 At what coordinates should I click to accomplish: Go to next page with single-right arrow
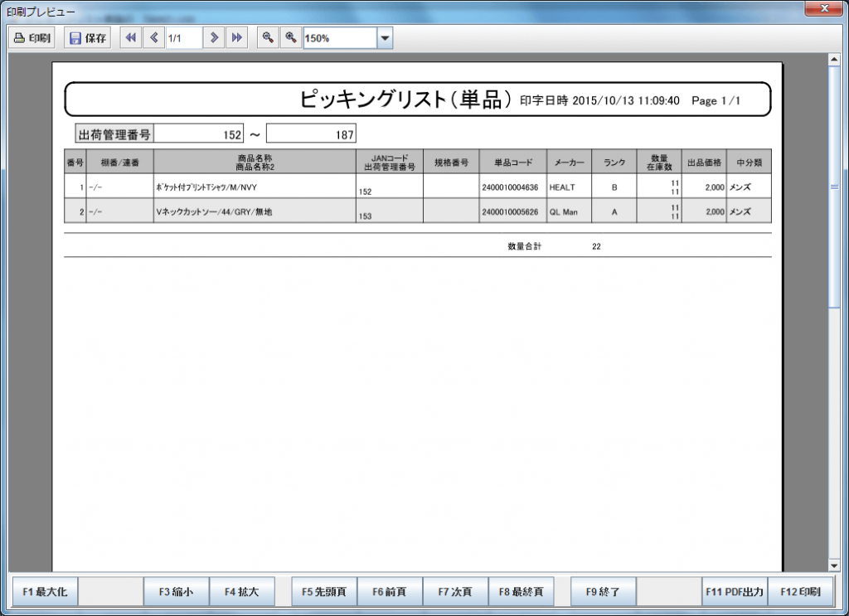pyautogui.click(x=214, y=37)
